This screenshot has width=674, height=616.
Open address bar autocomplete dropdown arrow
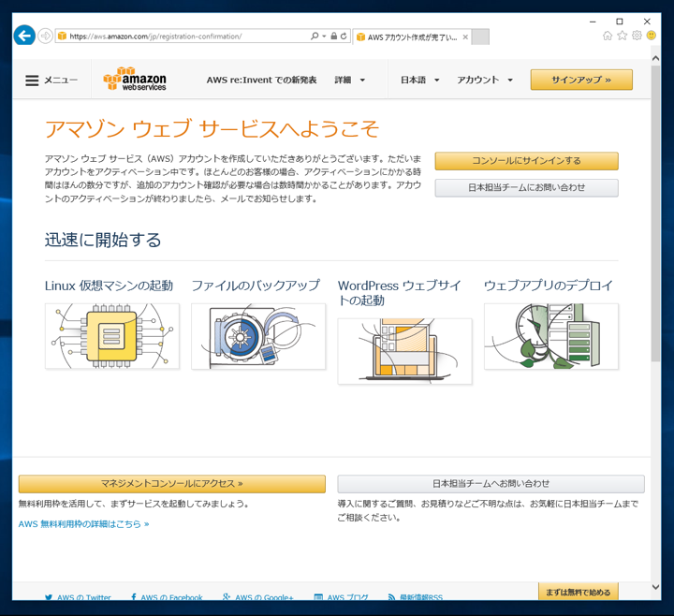[324, 37]
